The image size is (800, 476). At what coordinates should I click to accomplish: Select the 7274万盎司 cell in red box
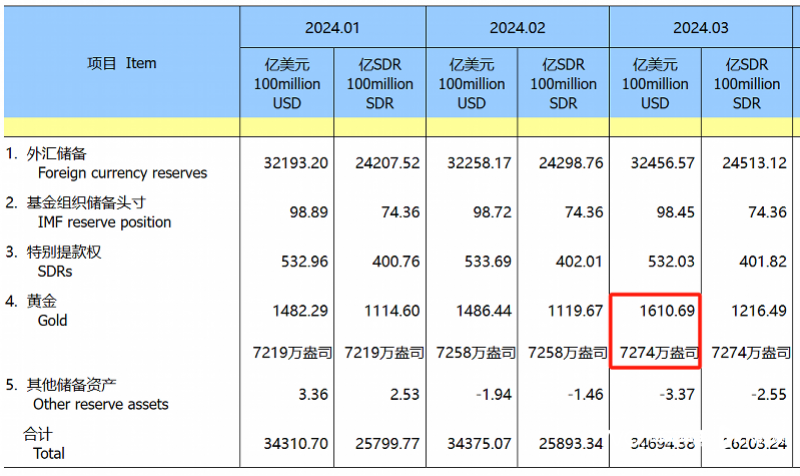(659, 353)
